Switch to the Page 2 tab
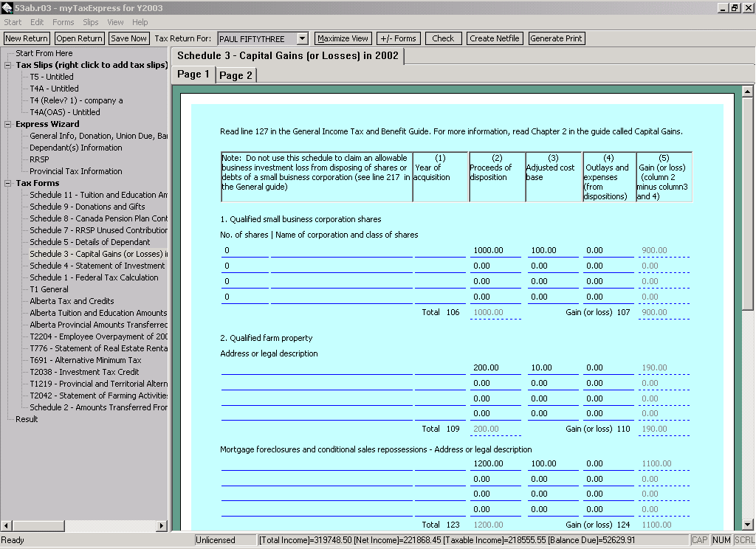Viewport: 756px width, 549px height. click(x=236, y=75)
